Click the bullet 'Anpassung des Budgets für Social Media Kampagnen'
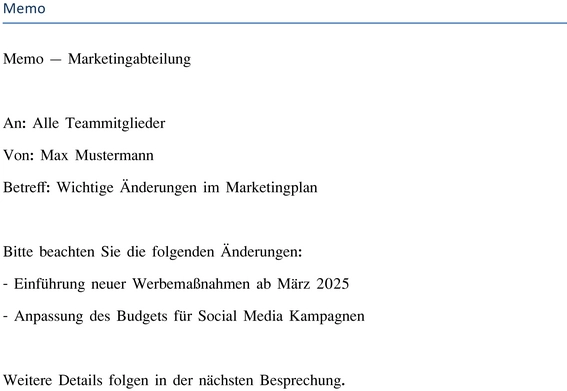The height and width of the screenshot is (391, 567). pos(184,316)
